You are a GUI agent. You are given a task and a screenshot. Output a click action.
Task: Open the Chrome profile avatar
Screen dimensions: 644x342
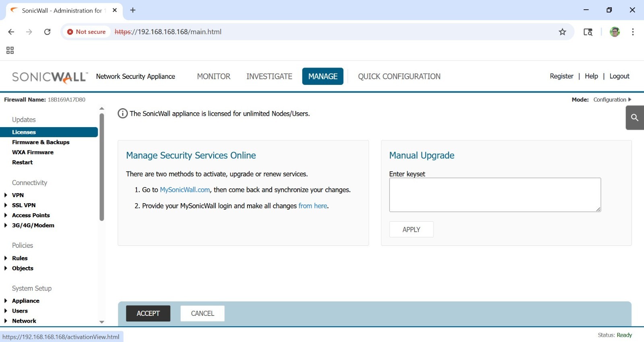coord(615,32)
